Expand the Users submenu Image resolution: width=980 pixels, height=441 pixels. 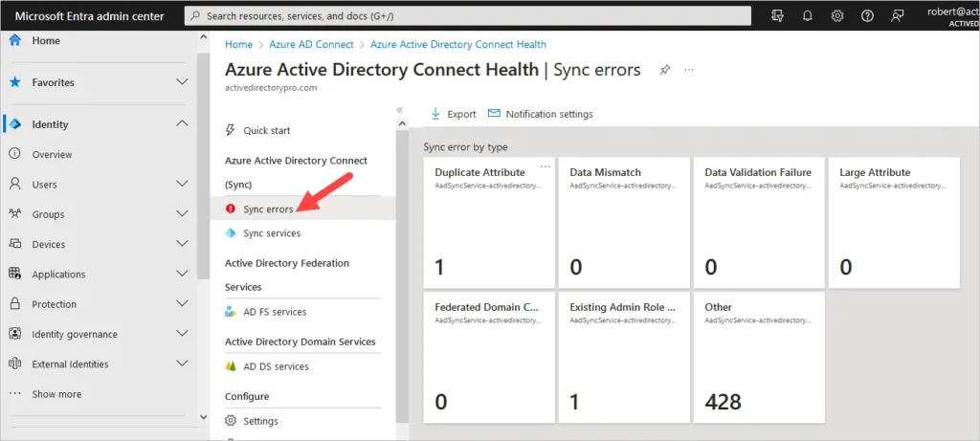tap(182, 184)
